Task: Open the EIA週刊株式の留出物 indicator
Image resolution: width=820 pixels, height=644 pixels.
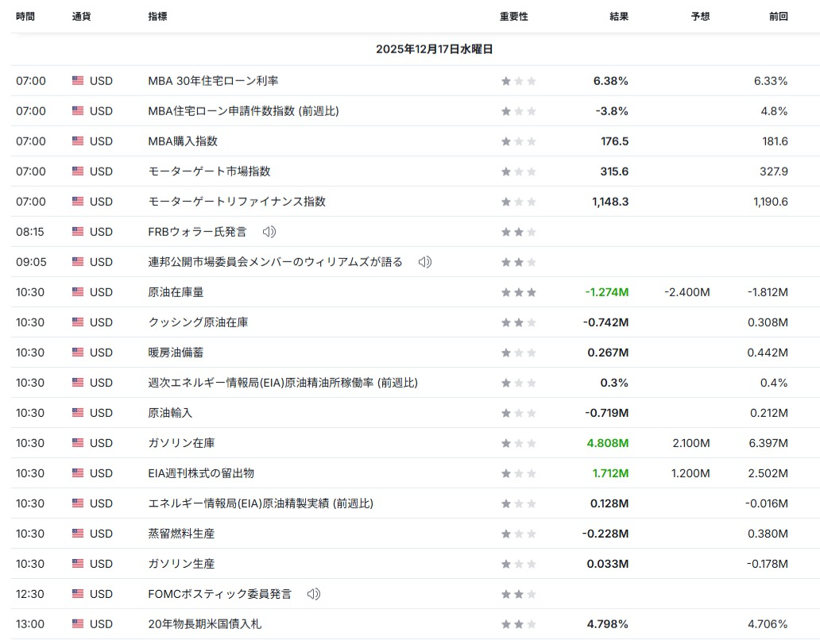Action: [201, 473]
